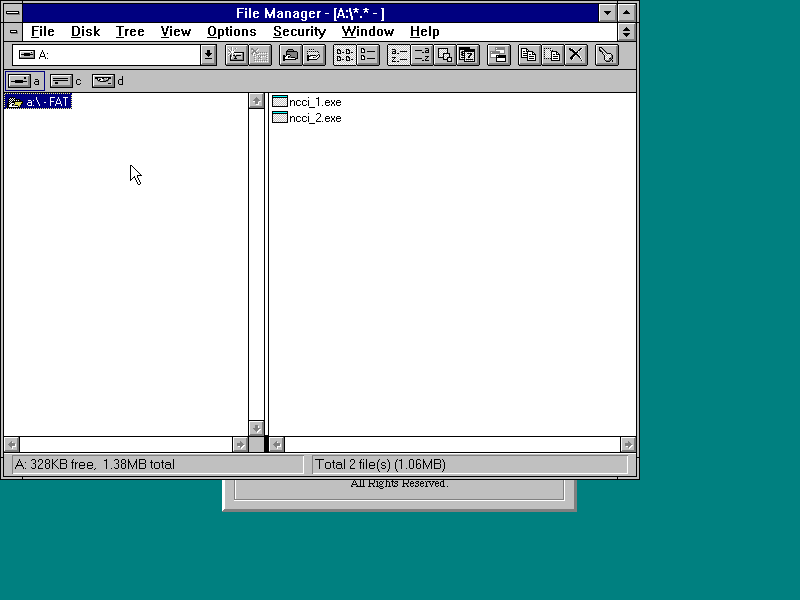Screen dimensions: 800x600
Task: Click file pane horizontal scroll right arrow
Action: pos(628,444)
